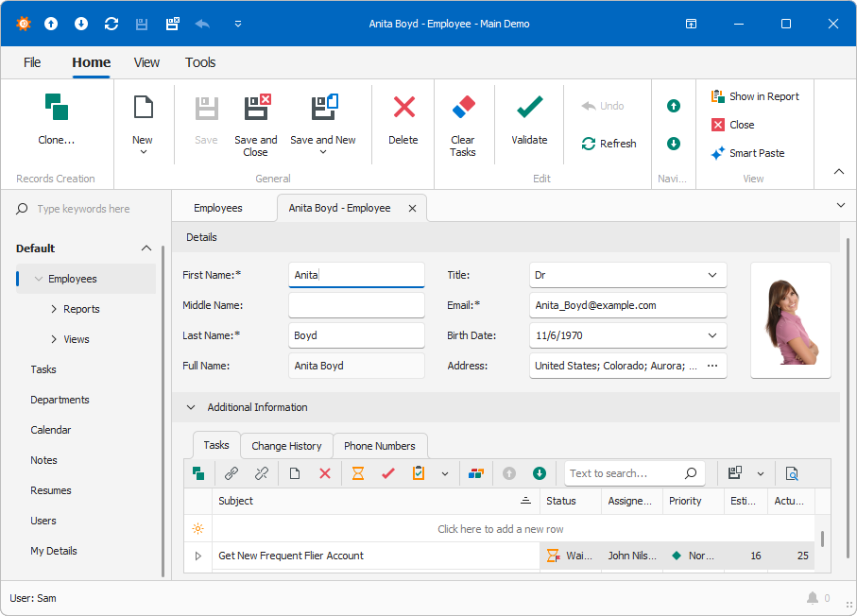Click green down arrow in Tasks toolbar
This screenshot has height=616, width=857.
[x=540, y=473]
